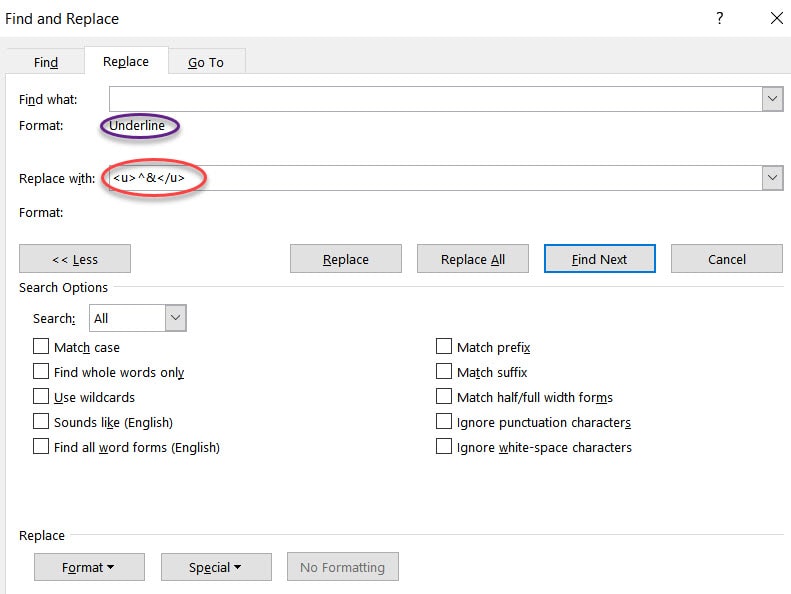The image size is (791, 594).
Task: Enable the Match case checkbox
Action: click(x=41, y=347)
